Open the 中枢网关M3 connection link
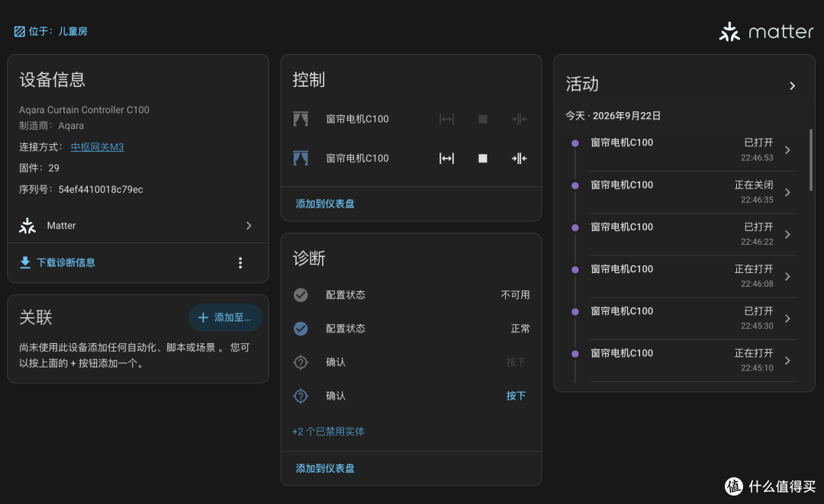The height and width of the screenshot is (504, 824). click(x=97, y=147)
